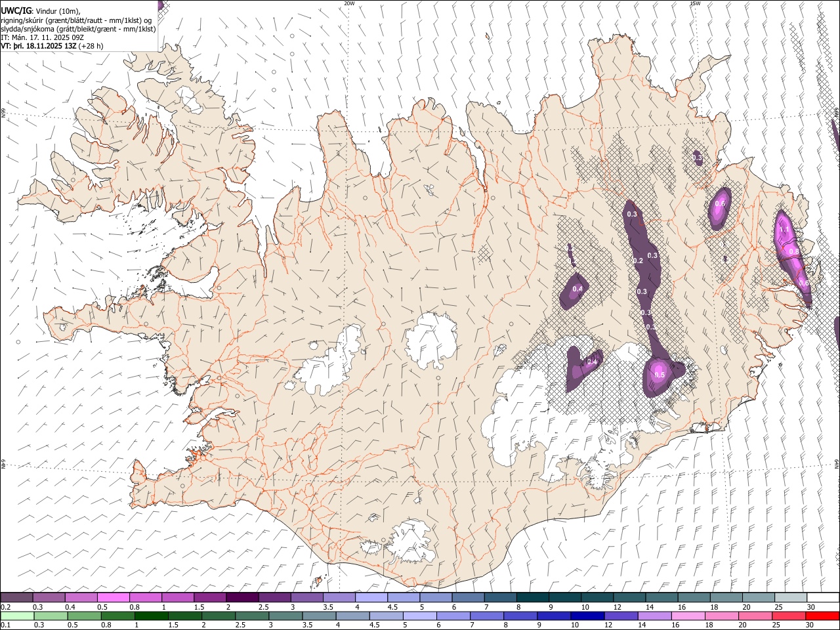Click the 'VT: þri. 18.11.2025 13Z (+28 h)' line

(x=52, y=46)
